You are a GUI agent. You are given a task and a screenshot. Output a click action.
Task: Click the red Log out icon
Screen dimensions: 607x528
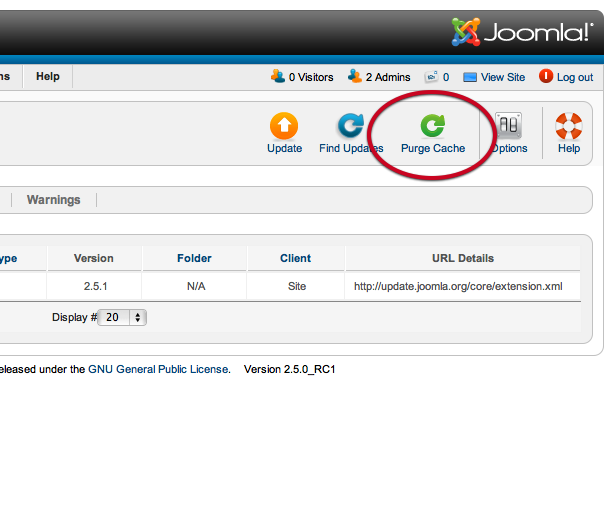[546, 76]
